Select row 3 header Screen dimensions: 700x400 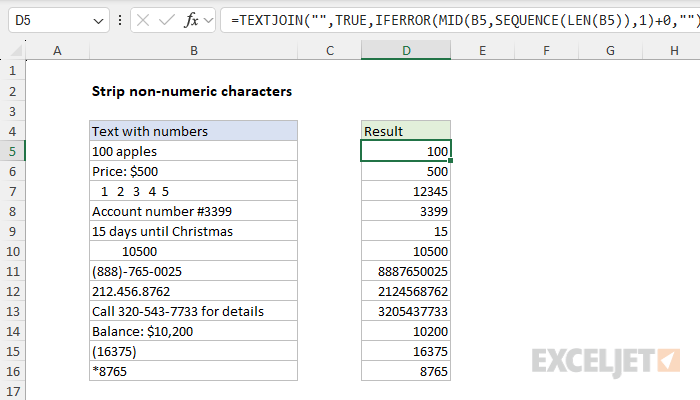pyautogui.click(x=12, y=111)
